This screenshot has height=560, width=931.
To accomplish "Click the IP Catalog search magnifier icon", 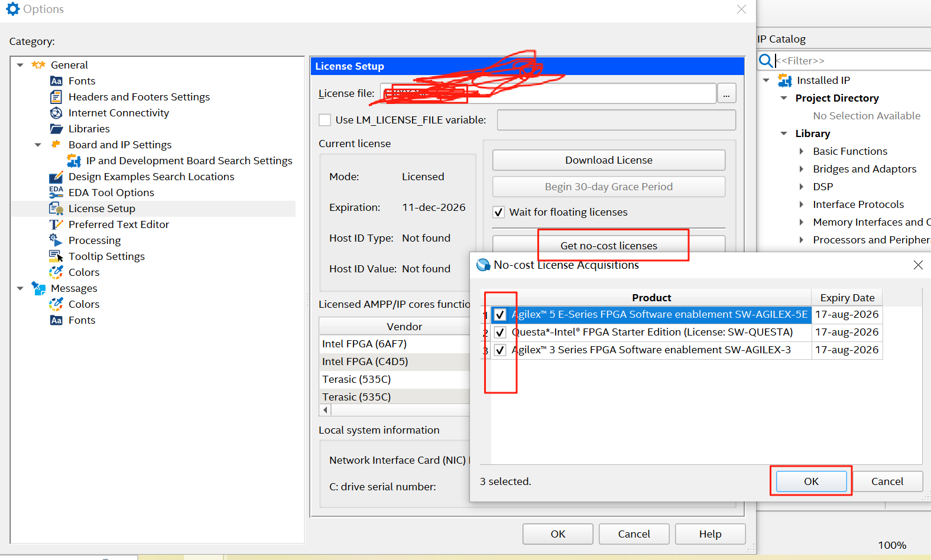I will point(765,60).
